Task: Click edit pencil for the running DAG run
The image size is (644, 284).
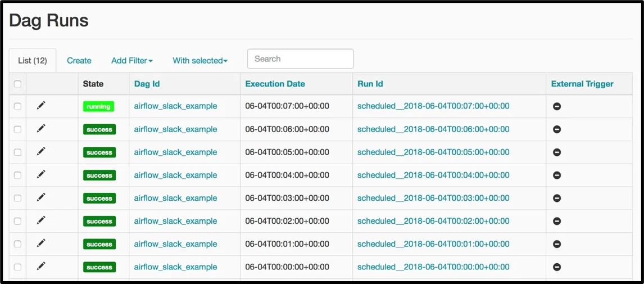Action: tap(41, 106)
